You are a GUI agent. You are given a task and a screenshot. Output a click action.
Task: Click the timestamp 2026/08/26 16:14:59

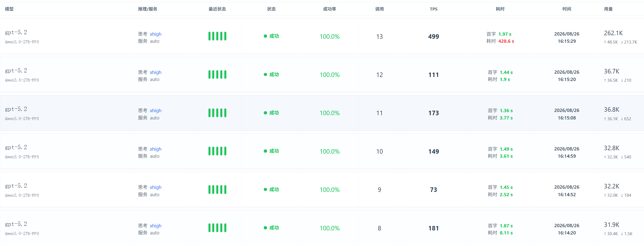(x=567, y=152)
